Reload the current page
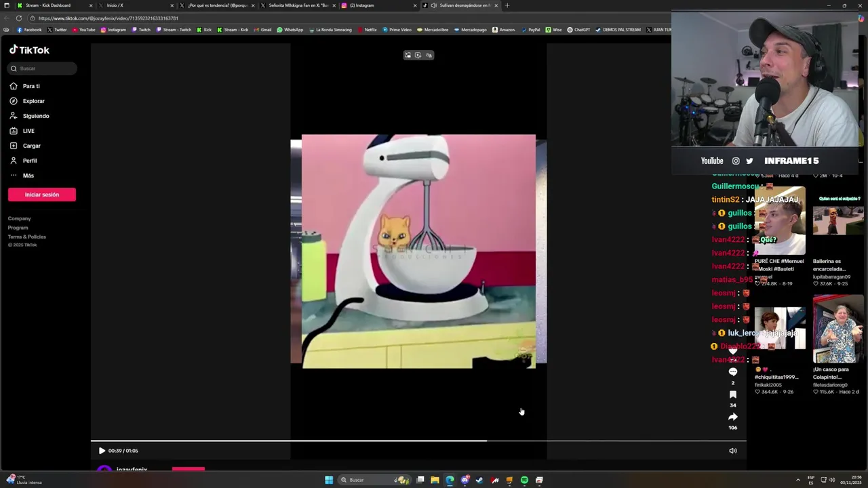The image size is (868, 488). (19, 18)
